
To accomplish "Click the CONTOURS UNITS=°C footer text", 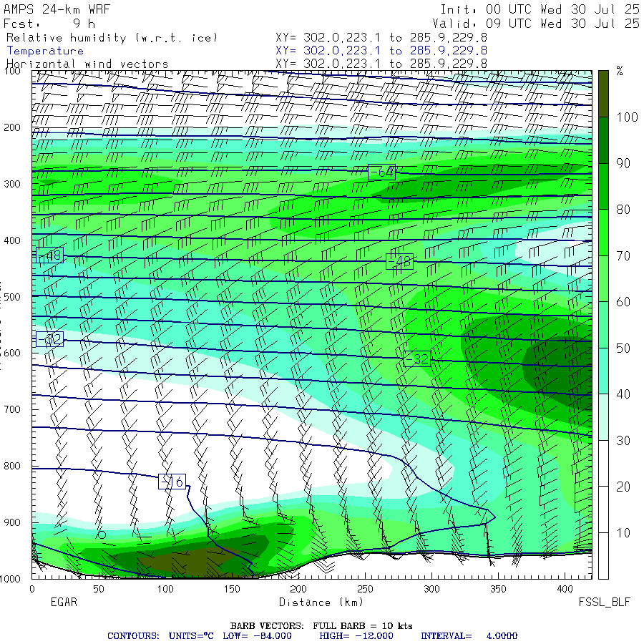I will point(160,636).
